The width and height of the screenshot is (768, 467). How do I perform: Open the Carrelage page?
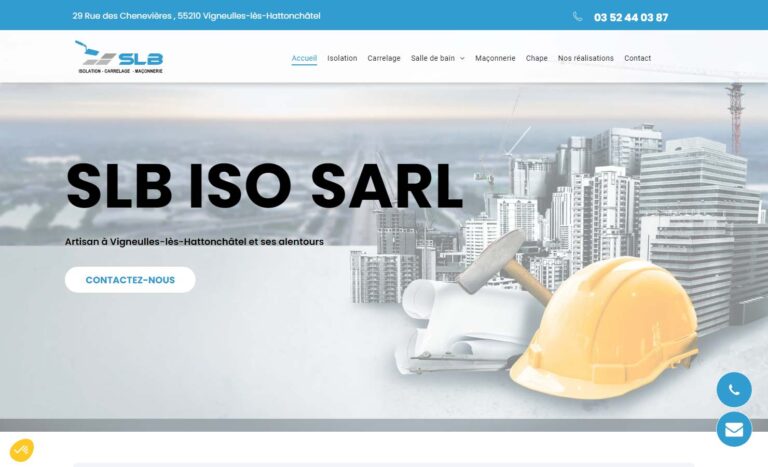coord(384,58)
